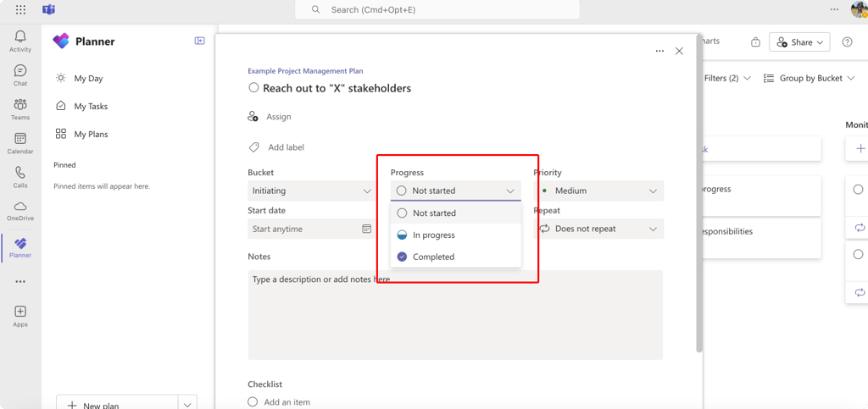Open Example Project Management Plan link
Viewport: 868px width, 409px height.
pos(305,71)
